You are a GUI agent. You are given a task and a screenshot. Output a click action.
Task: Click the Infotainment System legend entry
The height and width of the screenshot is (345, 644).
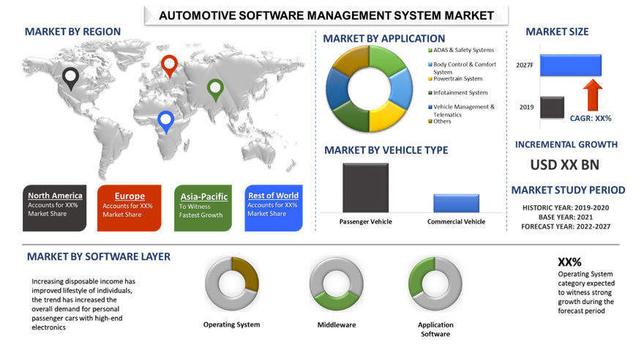point(460,93)
